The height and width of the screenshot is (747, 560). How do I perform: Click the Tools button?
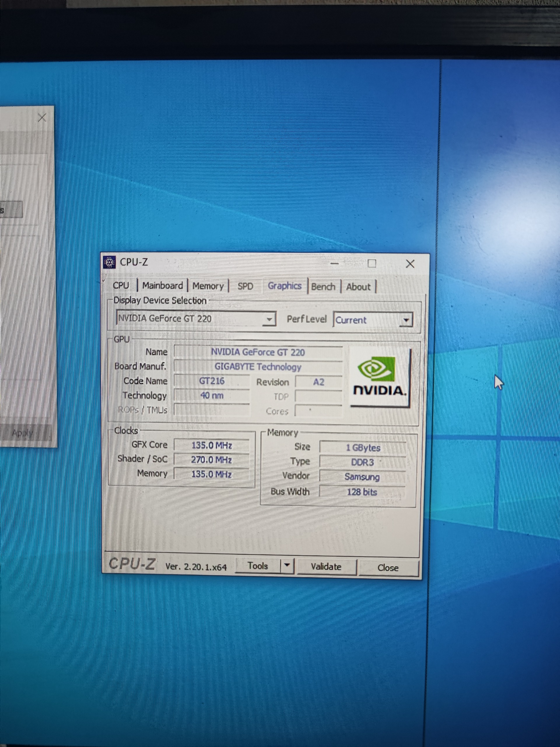(258, 566)
